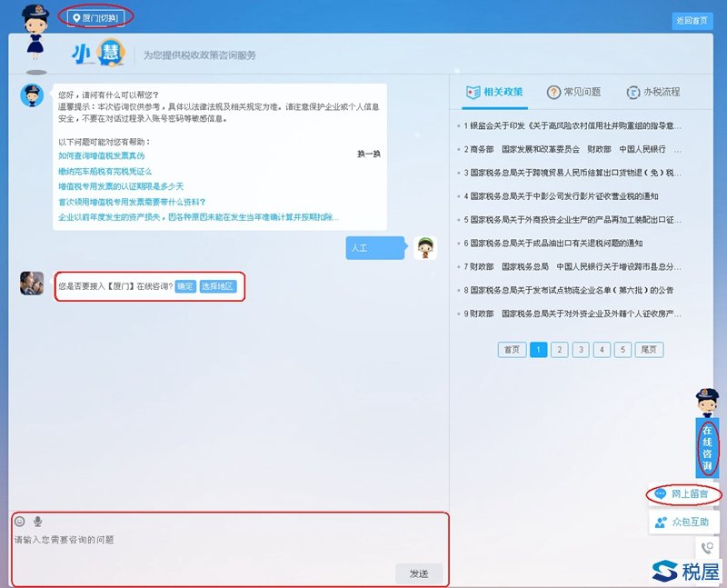Refresh suggestions with 换一换
The height and width of the screenshot is (588, 727).
tap(368, 154)
